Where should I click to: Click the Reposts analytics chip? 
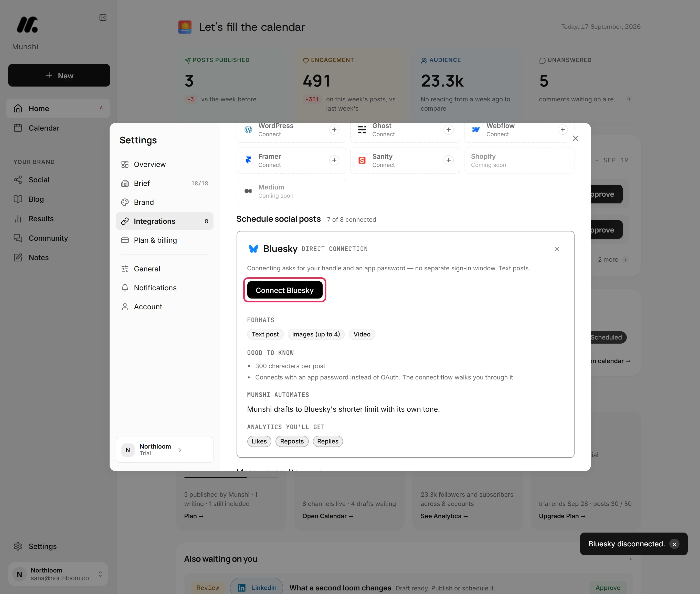292,441
